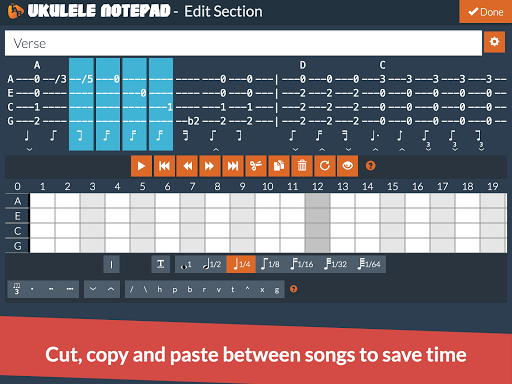Toggle the triplet 3 notation button
The image size is (512, 384).
(17, 289)
